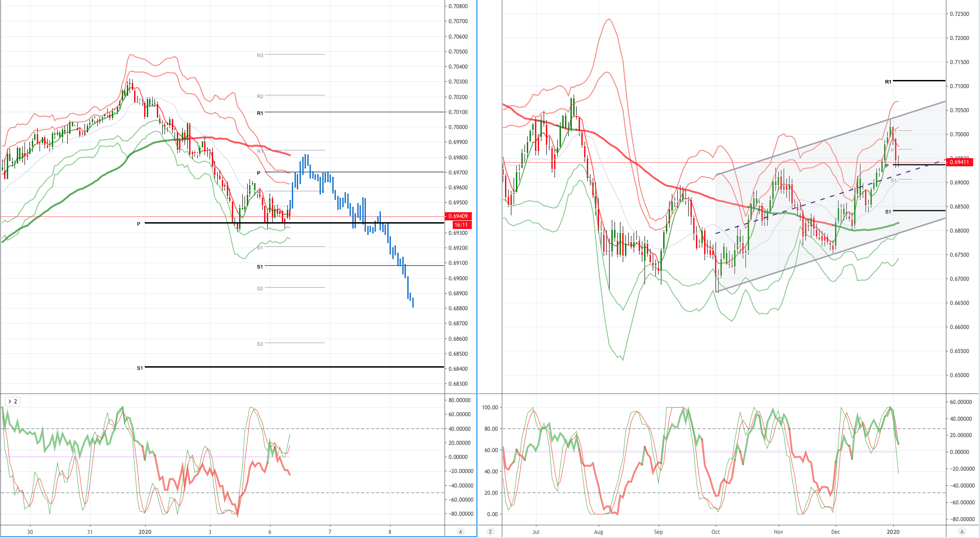Click the 16:11 bar countdown label
Viewport: 980px width, 538px height.
(x=461, y=225)
